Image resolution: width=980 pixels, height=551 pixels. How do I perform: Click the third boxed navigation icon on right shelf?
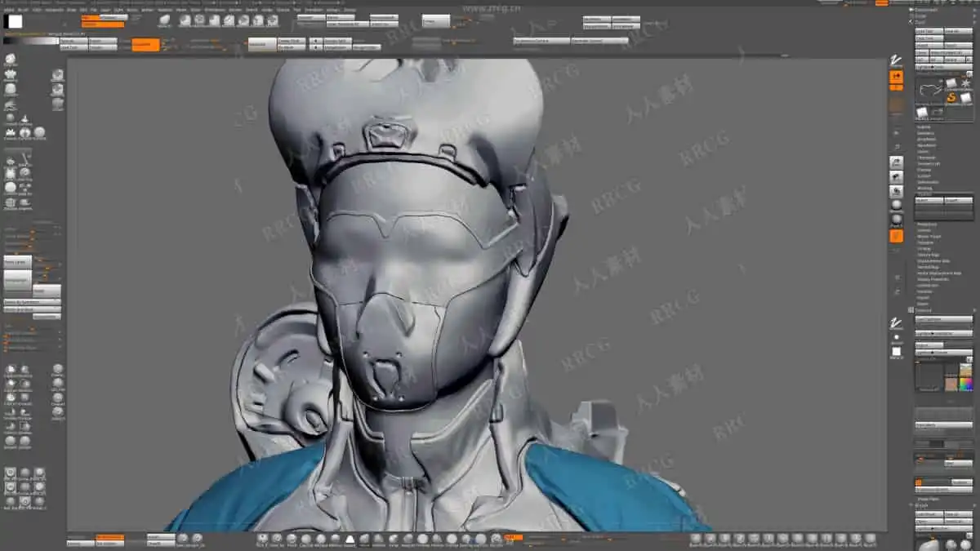pos(896,191)
